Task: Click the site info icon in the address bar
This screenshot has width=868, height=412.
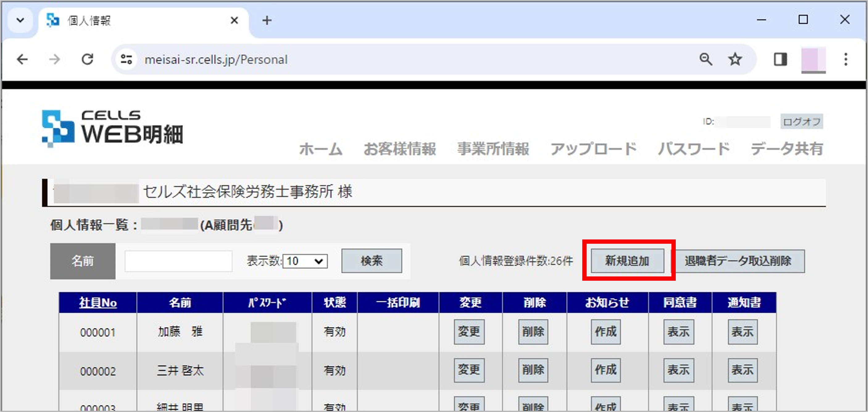Action: (x=125, y=59)
